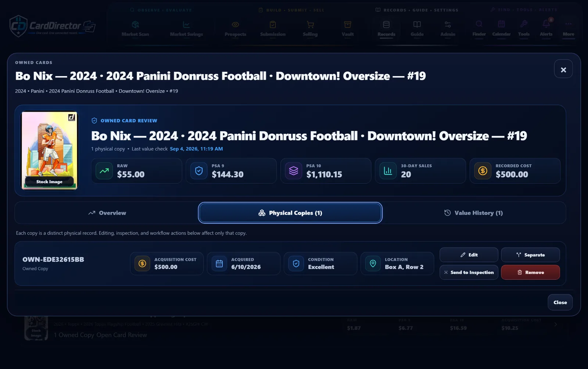Open Admin sliders in top navigation
The image size is (588, 369).
[x=448, y=29]
